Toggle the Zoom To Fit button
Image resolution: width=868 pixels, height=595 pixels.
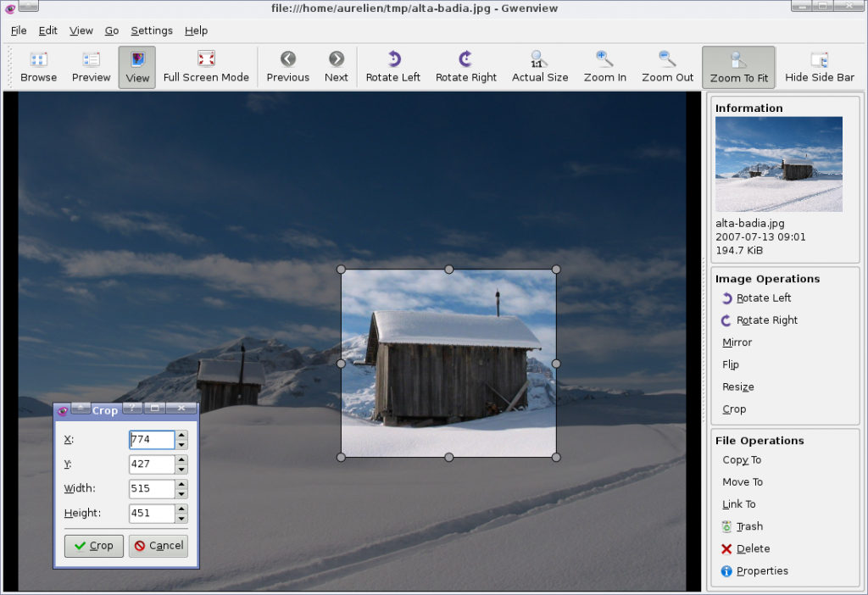[x=738, y=67]
